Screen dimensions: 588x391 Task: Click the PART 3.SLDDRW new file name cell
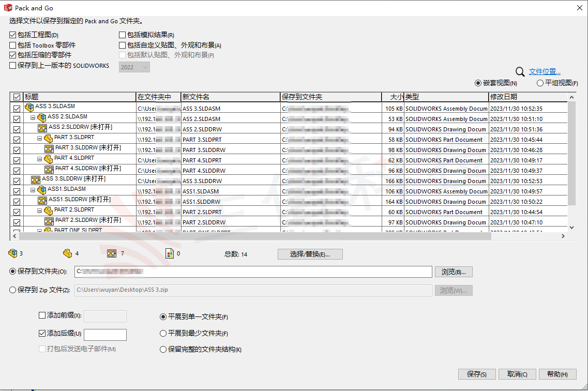point(231,150)
